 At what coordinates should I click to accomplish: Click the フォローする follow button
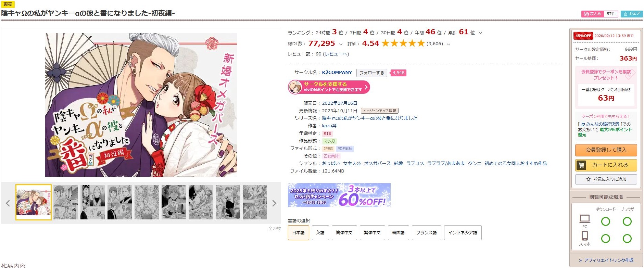click(x=372, y=73)
